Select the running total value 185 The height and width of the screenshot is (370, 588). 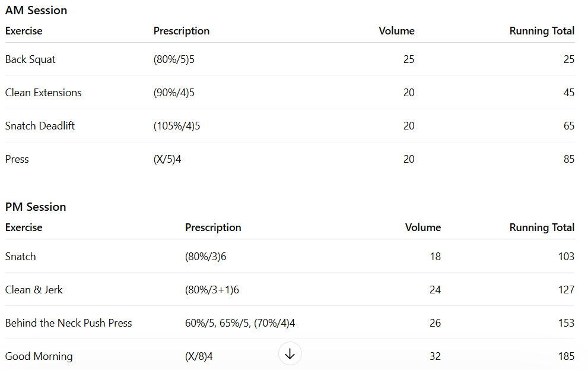[x=566, y=356]
